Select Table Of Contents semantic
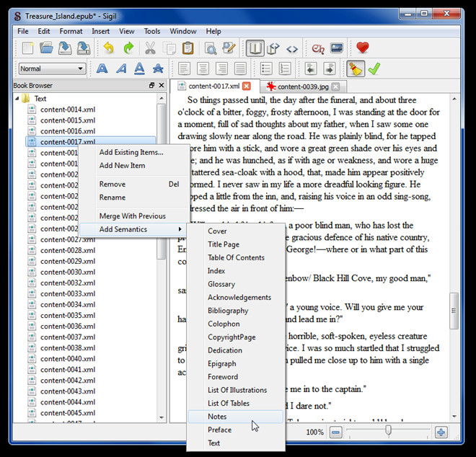The height and width of the screenshot is (457, 476). [x=236, y=257]
